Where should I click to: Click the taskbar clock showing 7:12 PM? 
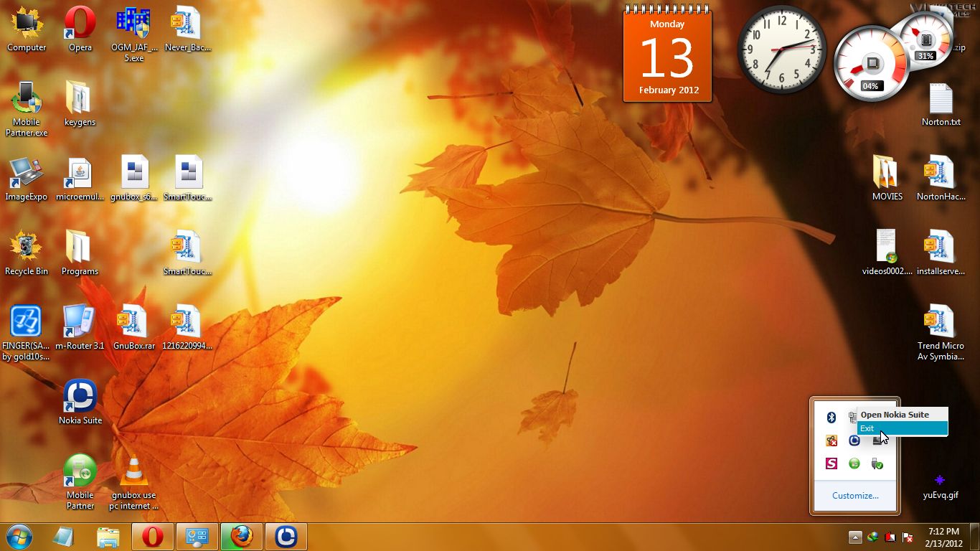[943, 537]
